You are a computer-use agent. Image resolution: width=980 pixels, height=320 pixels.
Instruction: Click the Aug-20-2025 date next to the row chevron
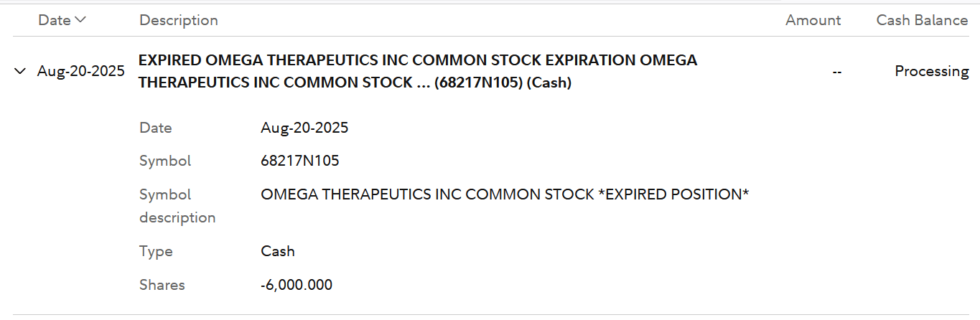pyautogui.click(x=80, y=71)
